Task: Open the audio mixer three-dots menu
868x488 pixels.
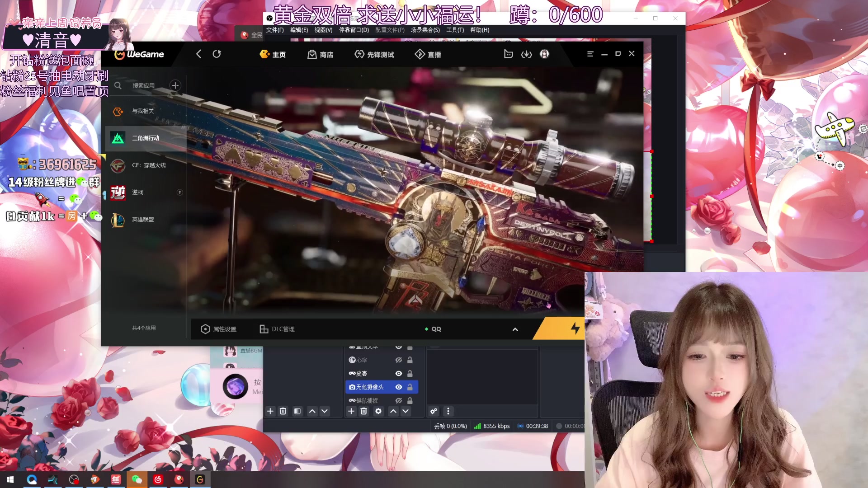Action: click(448, 411)
